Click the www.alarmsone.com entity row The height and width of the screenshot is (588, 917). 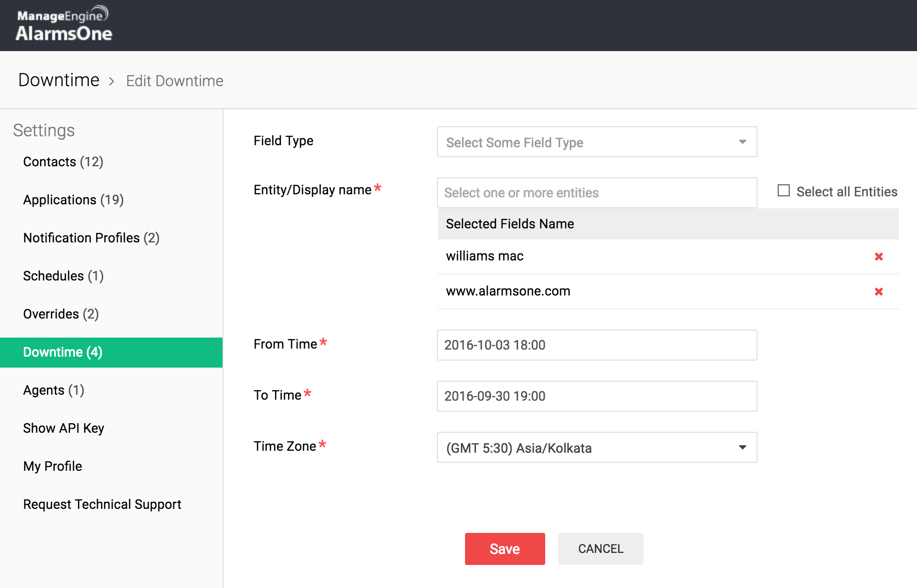pyautogui.click(x=668, y=291)
